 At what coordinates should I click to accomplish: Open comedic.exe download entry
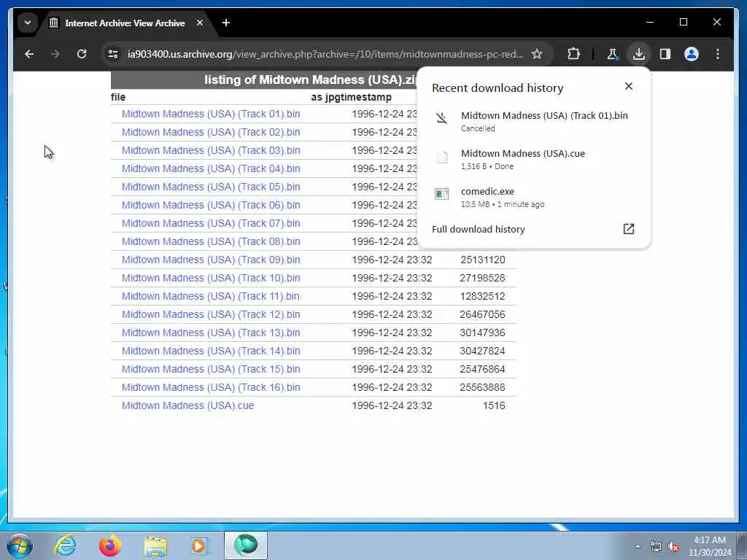[x=533, y=197]
